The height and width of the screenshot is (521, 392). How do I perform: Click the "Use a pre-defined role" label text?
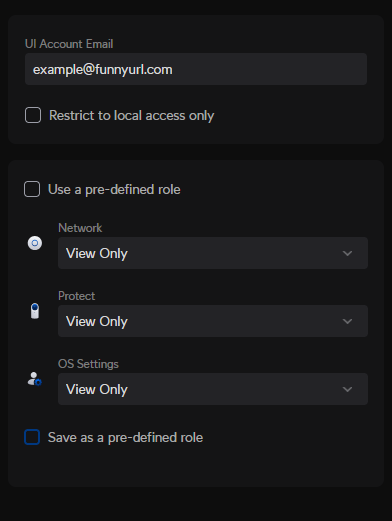pos(114,190)
